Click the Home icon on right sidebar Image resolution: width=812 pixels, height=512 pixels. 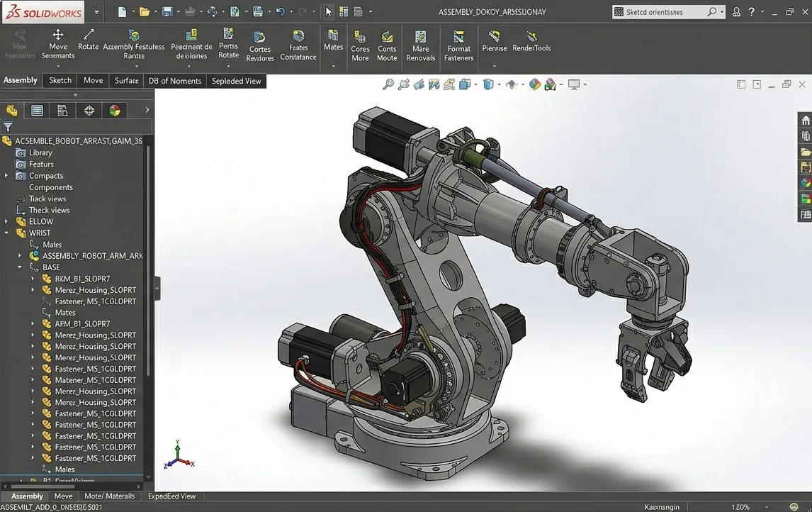(x=805, y=121)
